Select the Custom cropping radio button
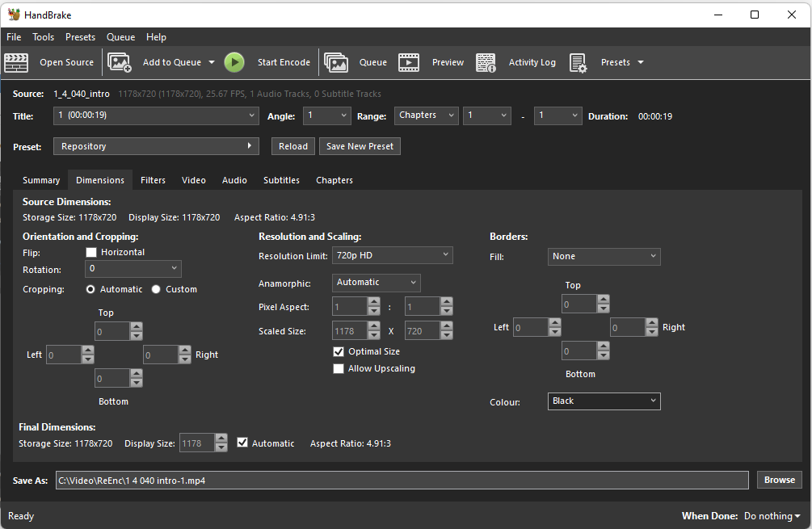812x529 pixels. pos(156,289)
